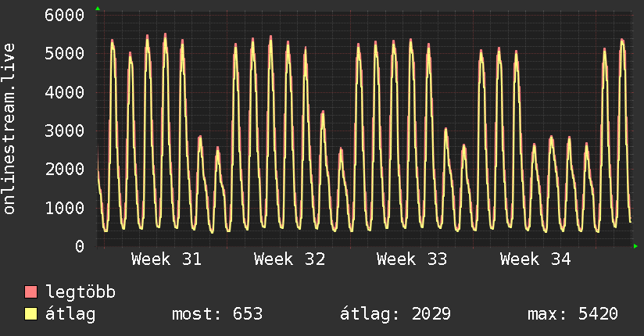Click the yellow átlag legend swatch
644x336 pixels.
(x=30, y=314)
